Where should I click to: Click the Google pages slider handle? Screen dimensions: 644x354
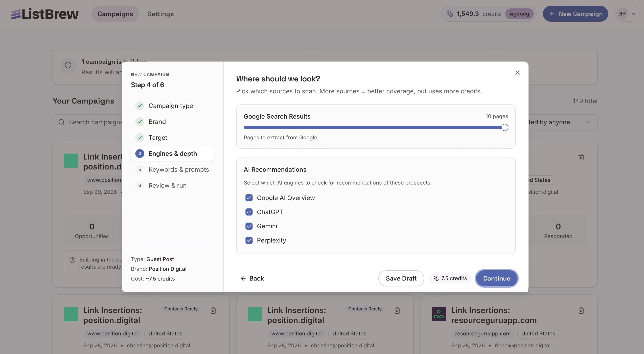[x=504, y=128]
